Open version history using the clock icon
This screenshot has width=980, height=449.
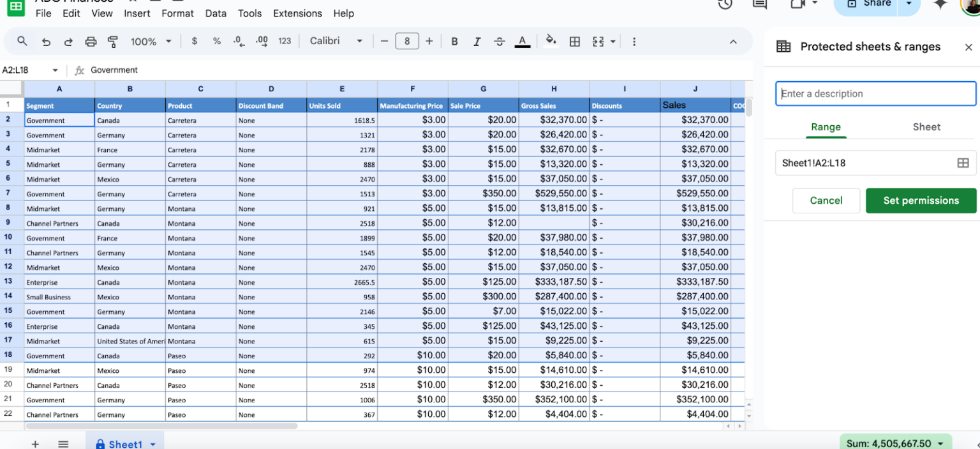[x=724, y=5]
